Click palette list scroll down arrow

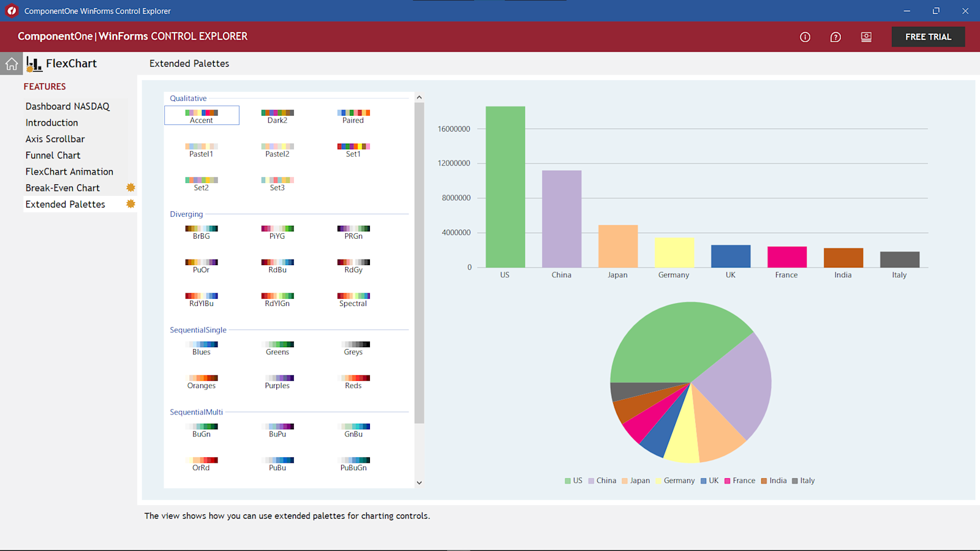pos(419,482)
